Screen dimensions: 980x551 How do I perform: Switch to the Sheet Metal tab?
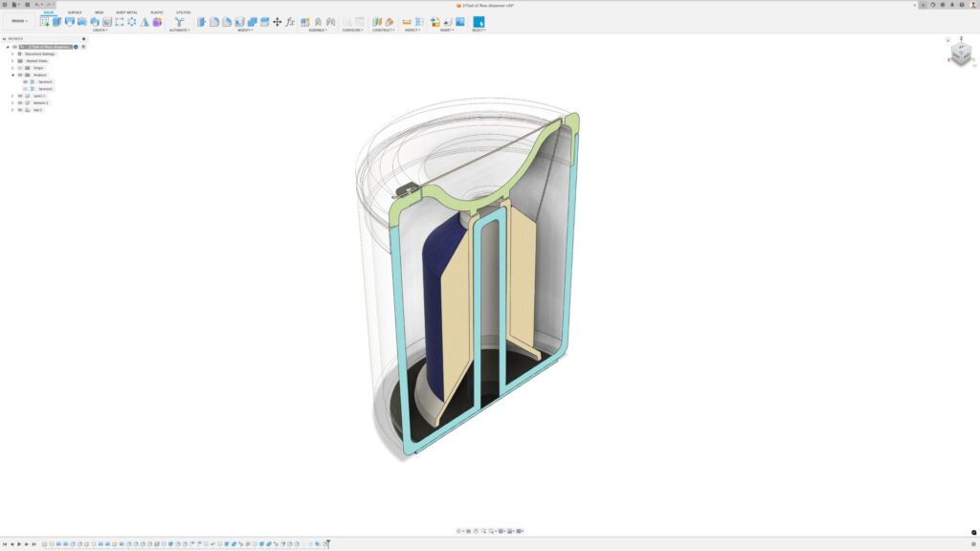(126, 12)
